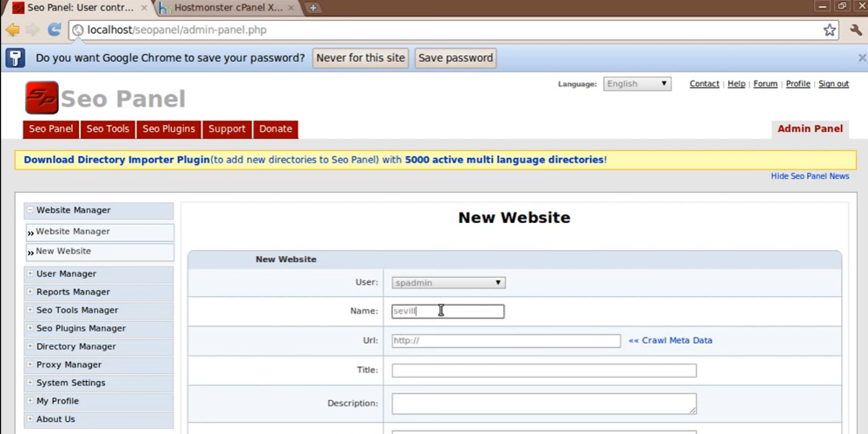Expand the Proxy Manager section
Image resolution: width=868 pixels, height=434 pixels.
(x=99, y=365)
